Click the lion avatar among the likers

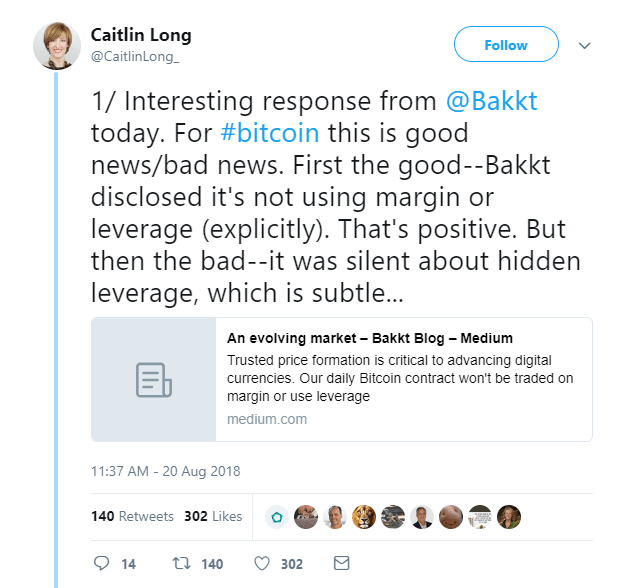point(364,517)
